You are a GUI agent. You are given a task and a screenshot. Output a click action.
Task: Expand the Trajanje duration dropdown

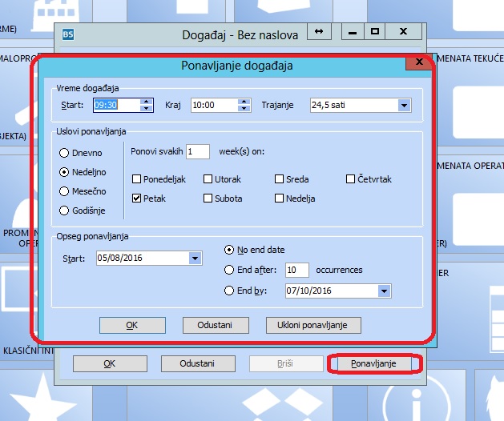404,105
